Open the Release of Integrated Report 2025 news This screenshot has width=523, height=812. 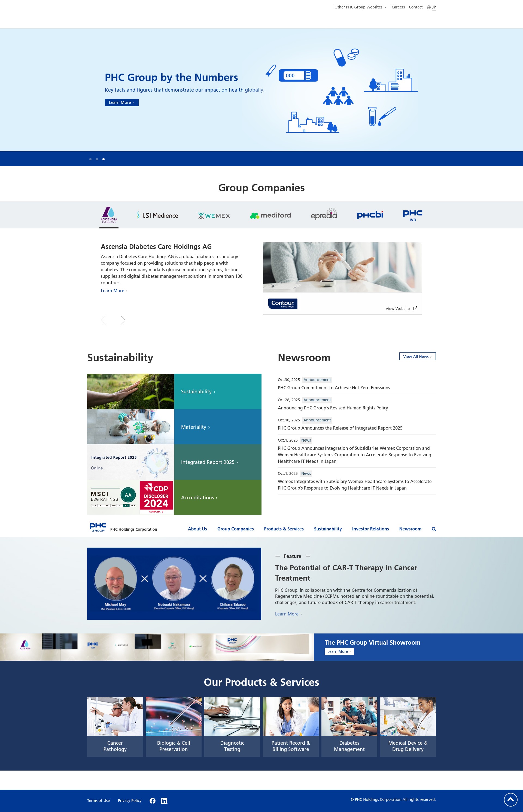340,428
